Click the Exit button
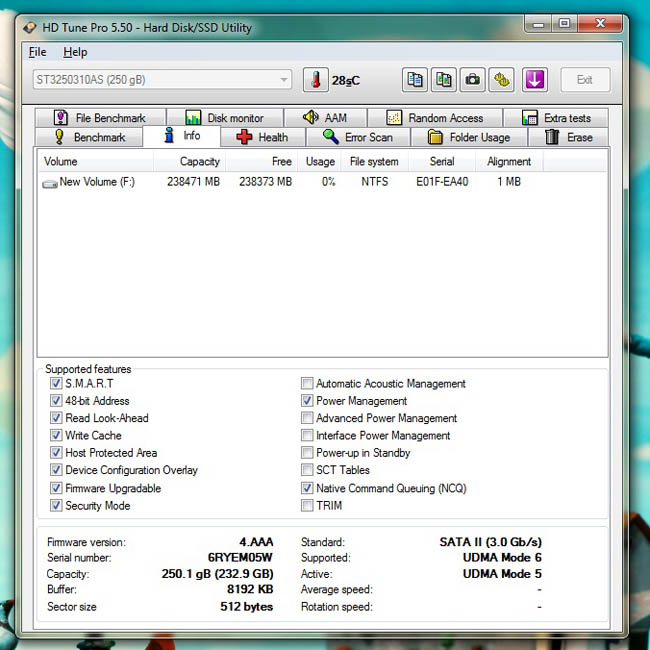This screenshot has width=650, height=650. click(585, 80)
